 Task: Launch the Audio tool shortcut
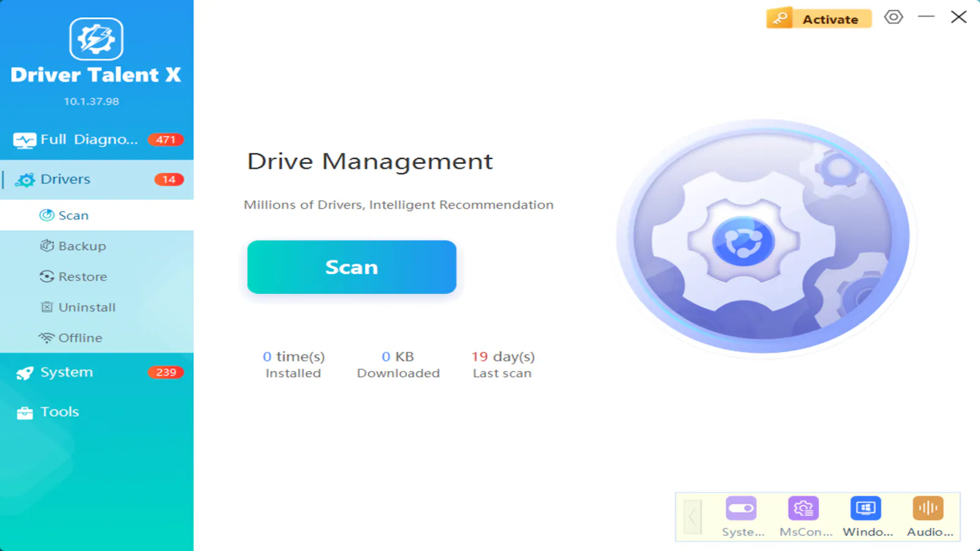(x=929, y=517)
